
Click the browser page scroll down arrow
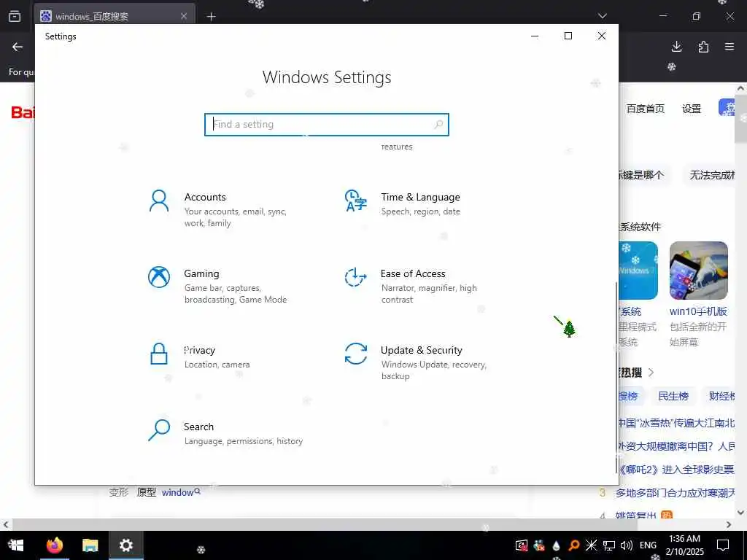741,513
